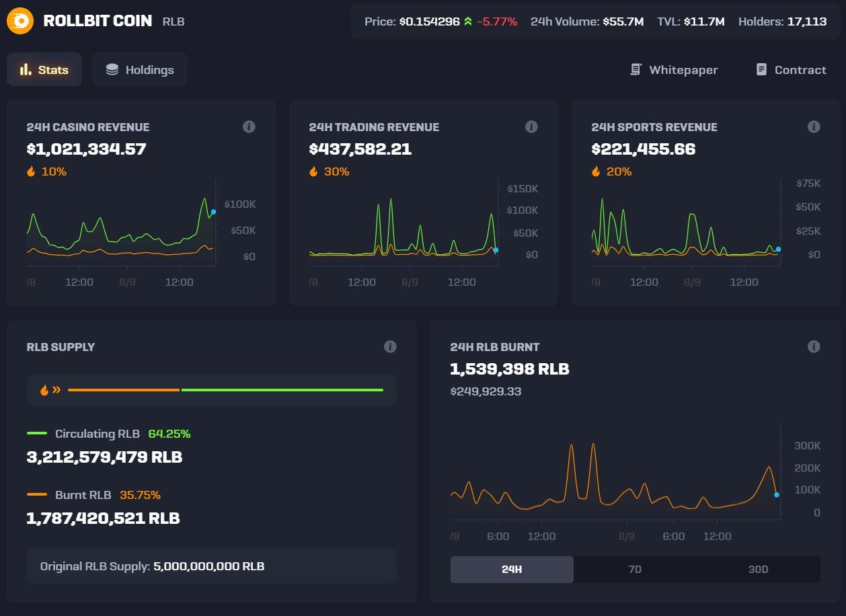Switch the burnt chart to 30D view
846x616 pixels.
758,569
